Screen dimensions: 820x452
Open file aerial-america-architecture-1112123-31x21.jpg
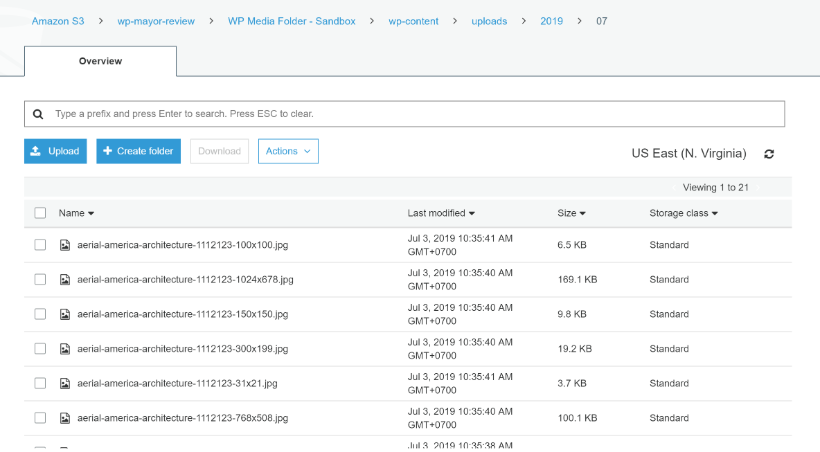tap(177, 383)
